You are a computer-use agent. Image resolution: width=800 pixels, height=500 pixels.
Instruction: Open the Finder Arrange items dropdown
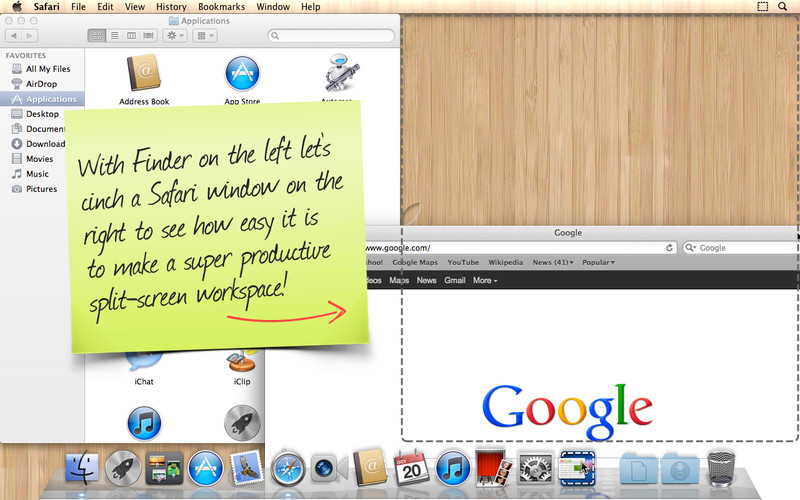[x=205, y=36]
